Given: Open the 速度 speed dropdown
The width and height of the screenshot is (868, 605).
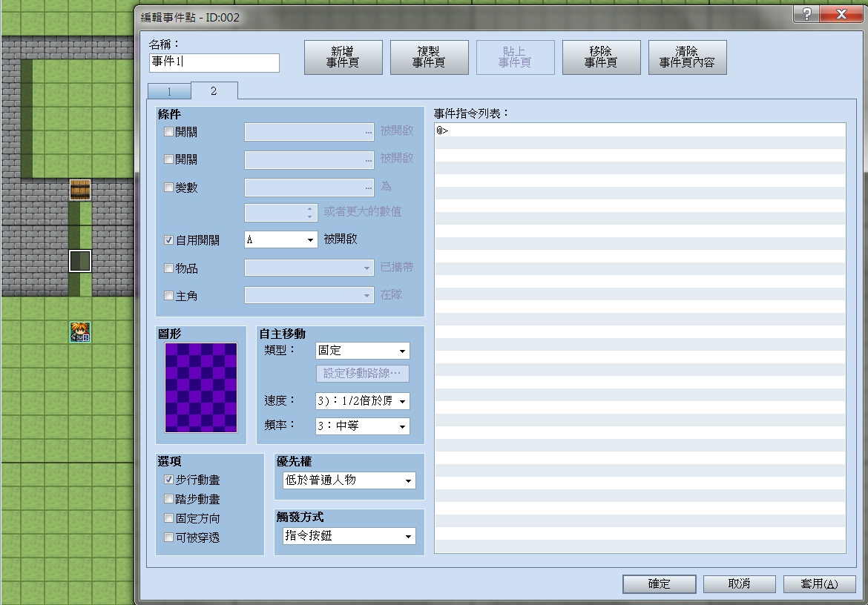Looking at the screenshot, I should (363, 401).
